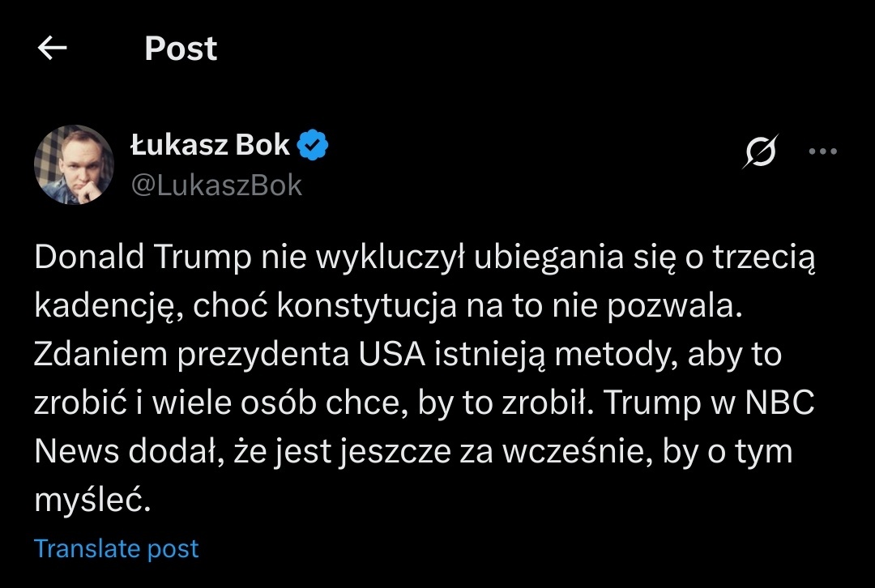Open the @LukaszBok handle
The height and width of the screenshot is (588, 875).
pos(216,185)
